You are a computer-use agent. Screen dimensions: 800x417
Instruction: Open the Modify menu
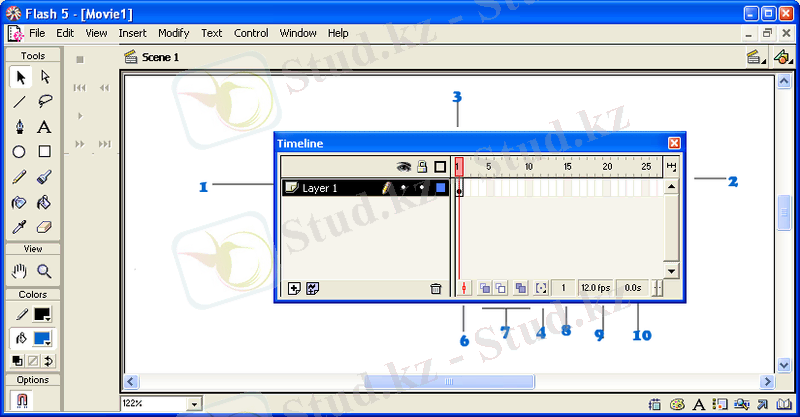click(173, 33)
